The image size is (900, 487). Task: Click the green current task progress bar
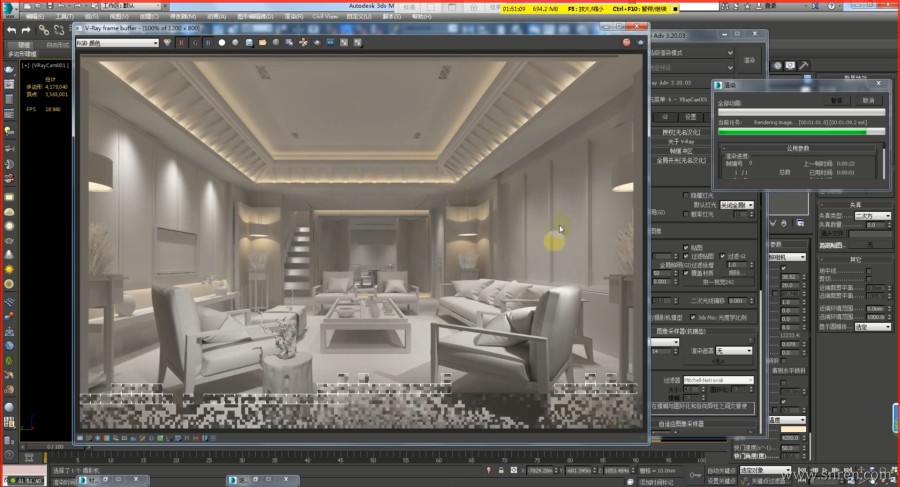(801, 132)
